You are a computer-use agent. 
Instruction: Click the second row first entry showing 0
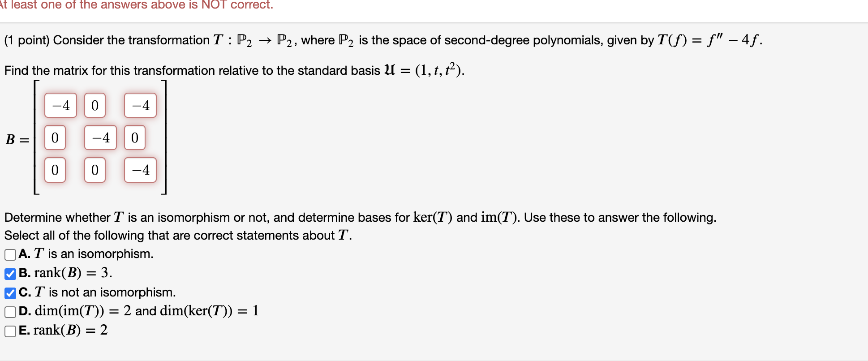click(x=55, y=138)
